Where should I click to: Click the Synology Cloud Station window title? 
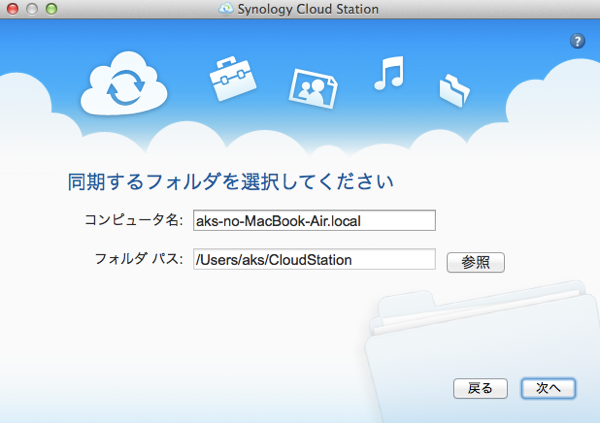click(x=308, y=9)
